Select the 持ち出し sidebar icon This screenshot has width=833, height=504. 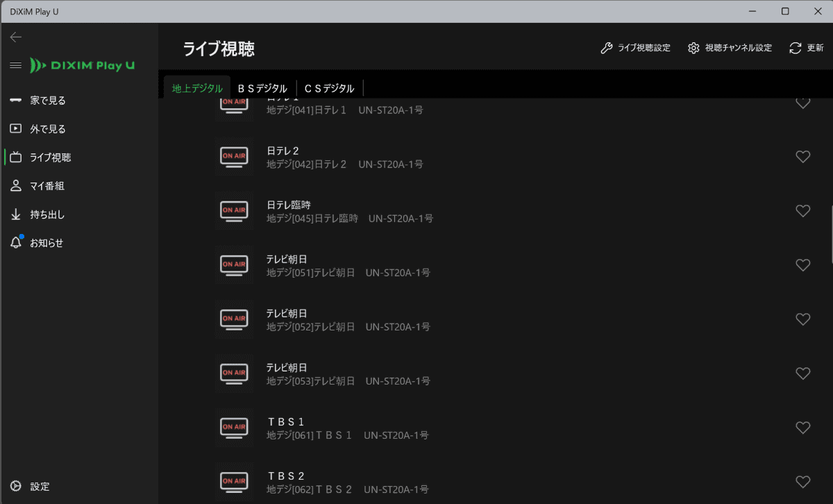click(x=15, y=214)
